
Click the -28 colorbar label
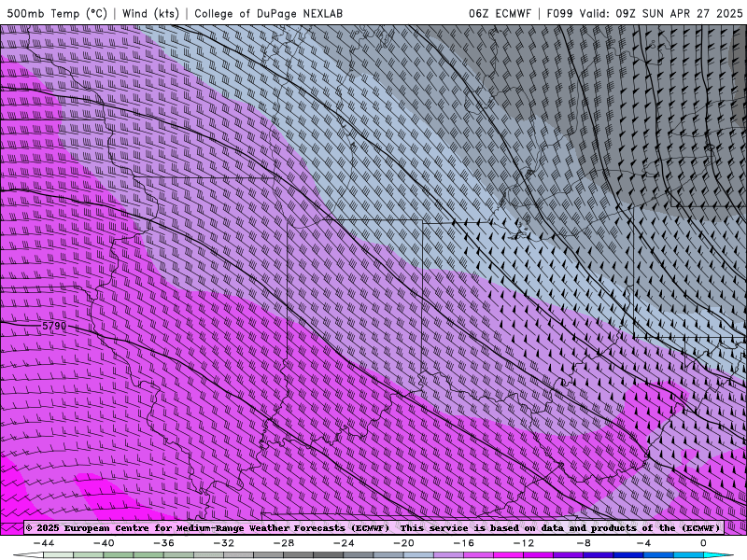(284, 543)
